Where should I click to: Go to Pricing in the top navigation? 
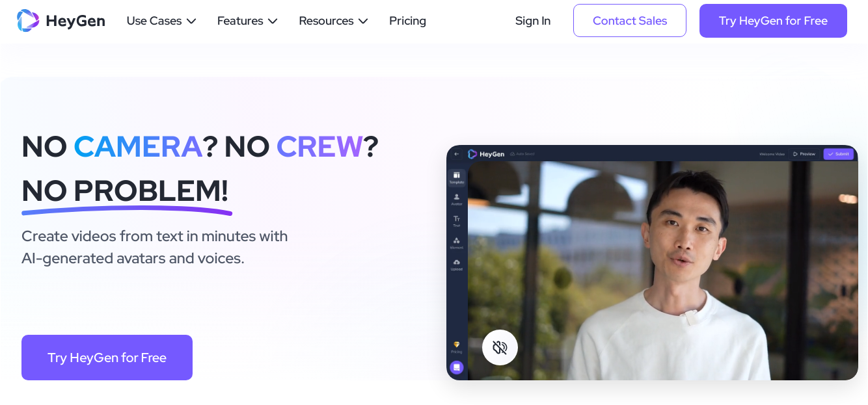(x=407, y=21)
